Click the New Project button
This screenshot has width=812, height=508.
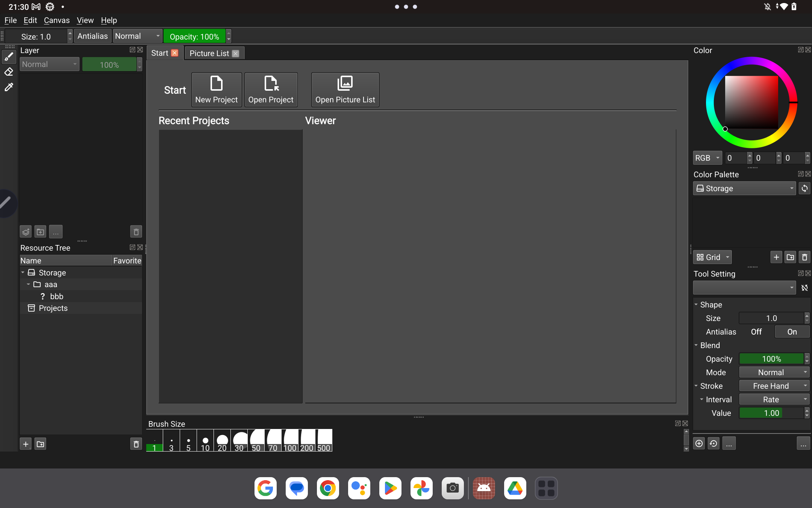pos(216,90)
